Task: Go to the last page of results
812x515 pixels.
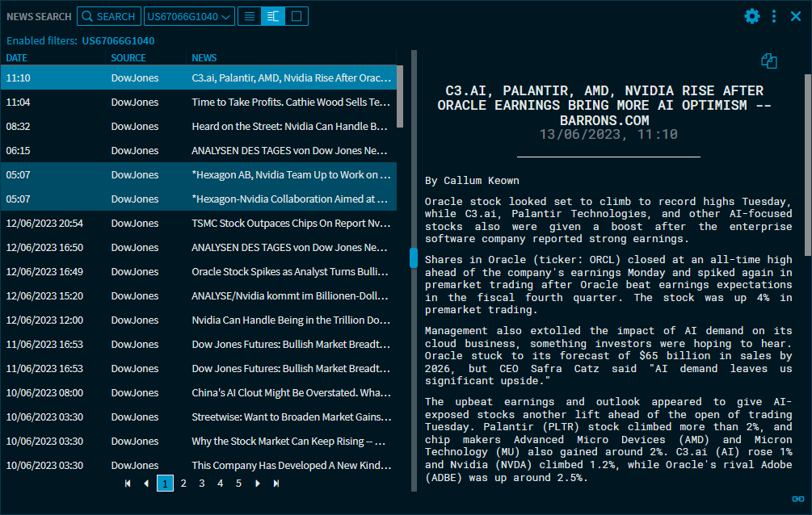Action: tap(276, 484)
